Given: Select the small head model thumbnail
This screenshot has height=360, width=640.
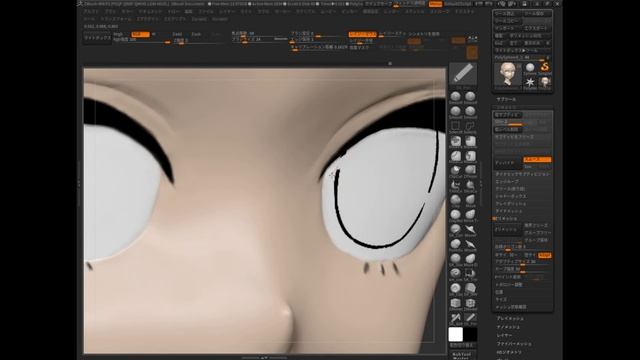Looking at the screenshot, I should tap(545, 82).
